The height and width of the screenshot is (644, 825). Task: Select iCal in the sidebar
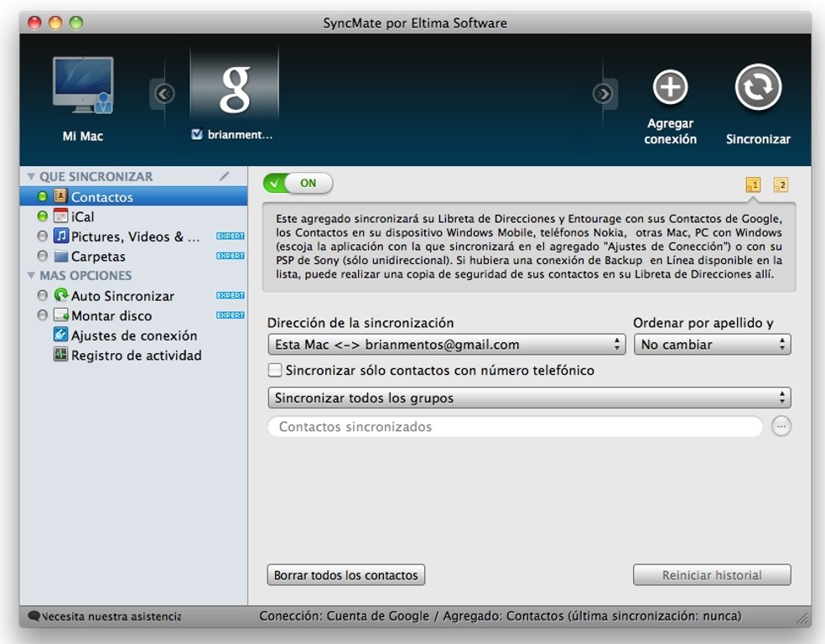pyautogui.click(x=133, y=216)
